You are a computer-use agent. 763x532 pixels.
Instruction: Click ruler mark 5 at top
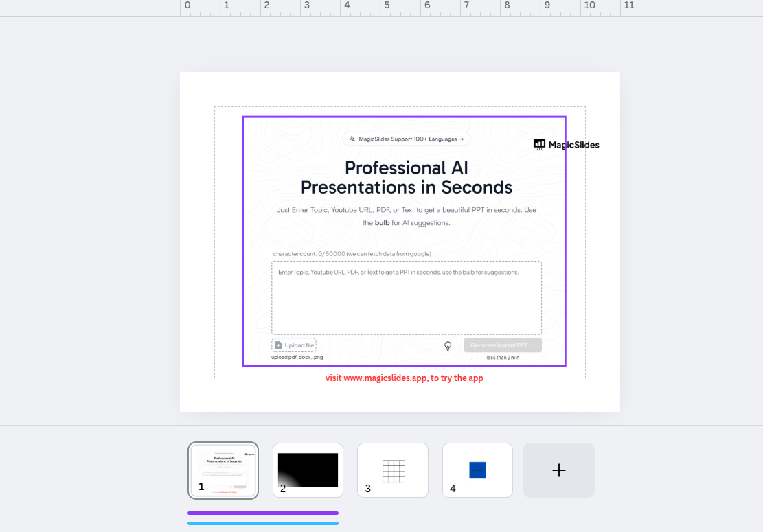tap(387, 5)
